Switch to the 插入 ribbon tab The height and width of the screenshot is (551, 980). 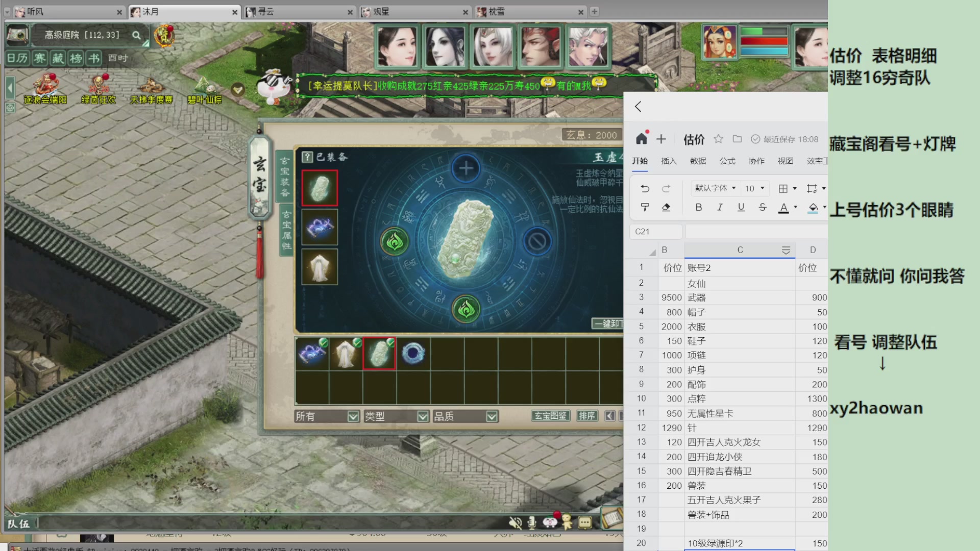[669, 161]
